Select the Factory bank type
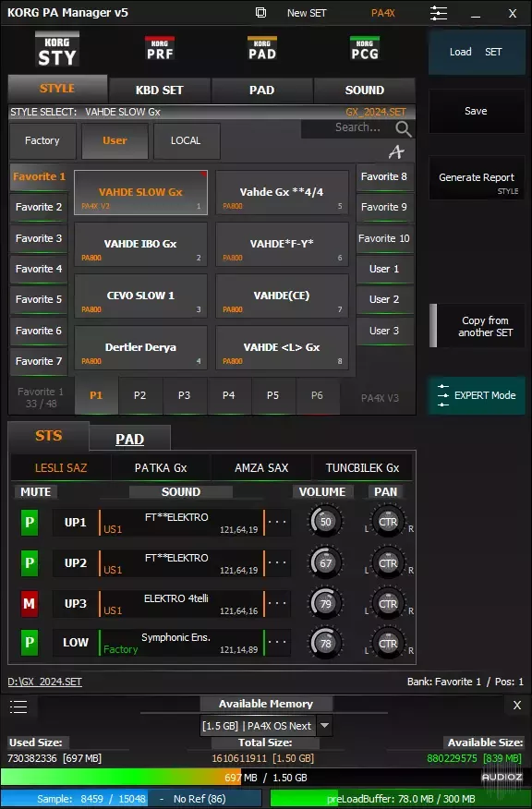Viewport: 532px width, 809px height. click(42, 140)
